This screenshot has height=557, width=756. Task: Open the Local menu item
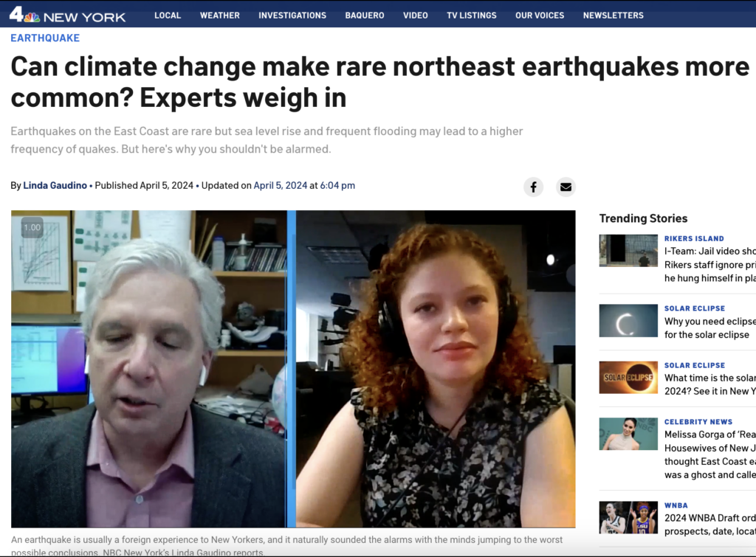click(168, 15)
